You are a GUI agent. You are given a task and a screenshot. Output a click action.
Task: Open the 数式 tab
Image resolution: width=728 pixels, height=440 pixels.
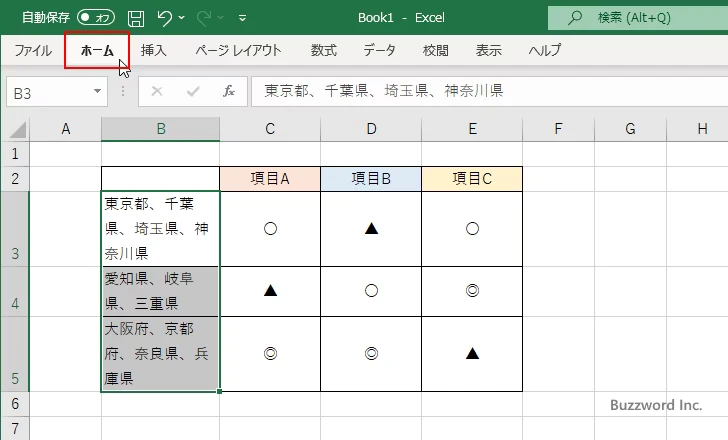coord(324,50)
